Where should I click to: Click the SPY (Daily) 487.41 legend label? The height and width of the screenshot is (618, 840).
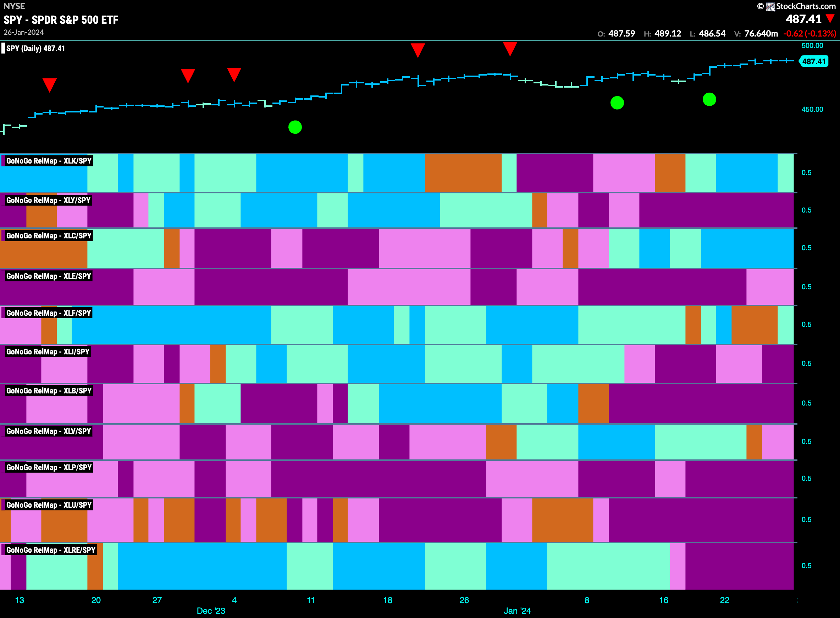point(35,48)
